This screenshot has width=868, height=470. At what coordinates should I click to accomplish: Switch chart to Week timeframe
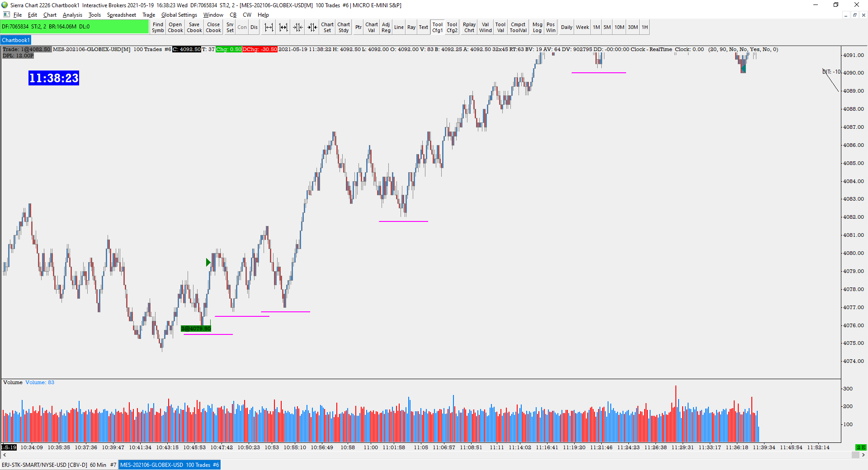pyautogui.click(x=582, y=27)
